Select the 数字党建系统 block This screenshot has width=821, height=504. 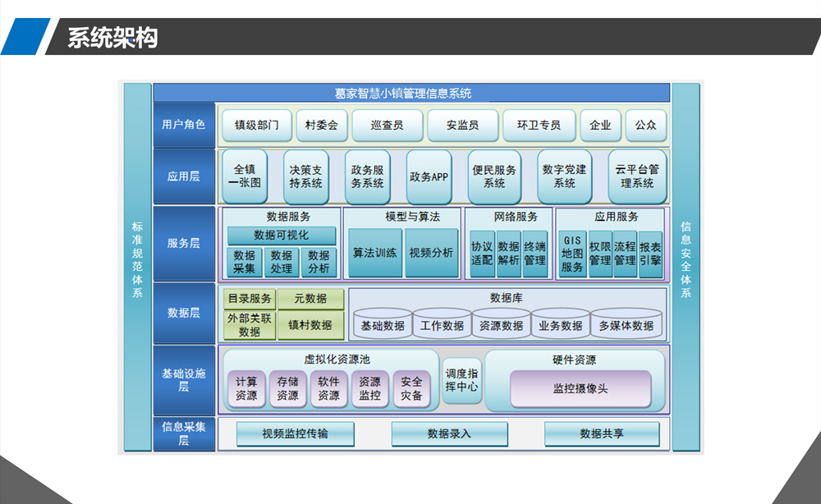click(x=564, y=176)
